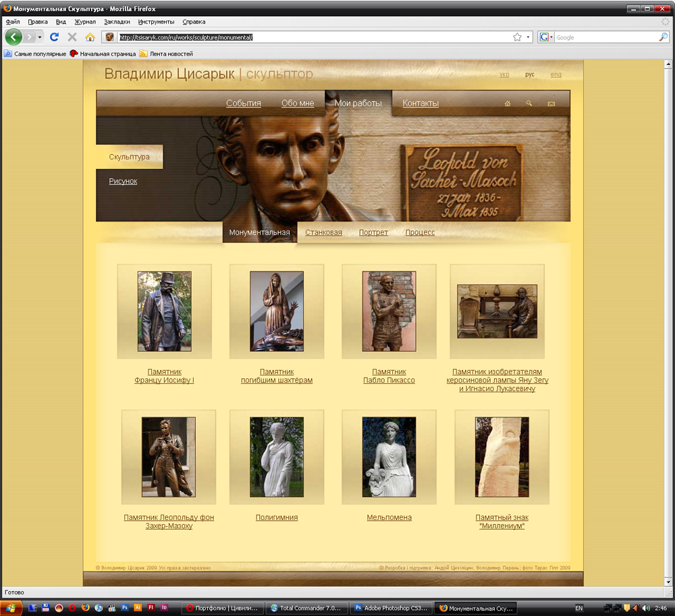Switch site language to eng
The width and height of the screenshot is (675, 616).
(556, 74)
